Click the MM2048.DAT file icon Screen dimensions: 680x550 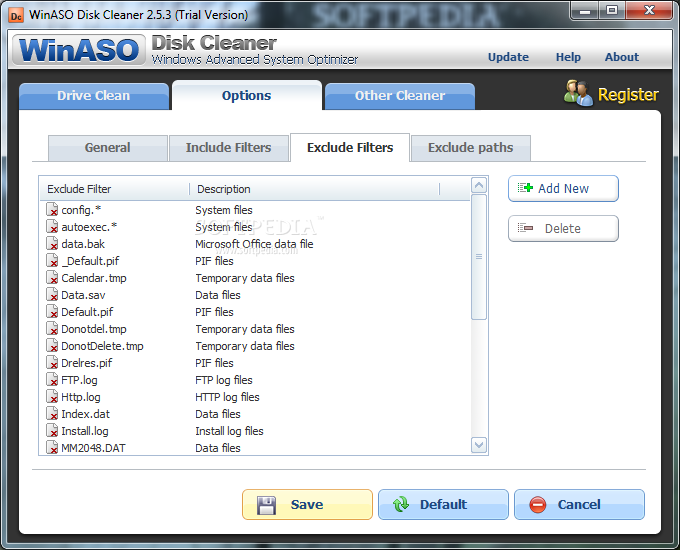[52, 448]
